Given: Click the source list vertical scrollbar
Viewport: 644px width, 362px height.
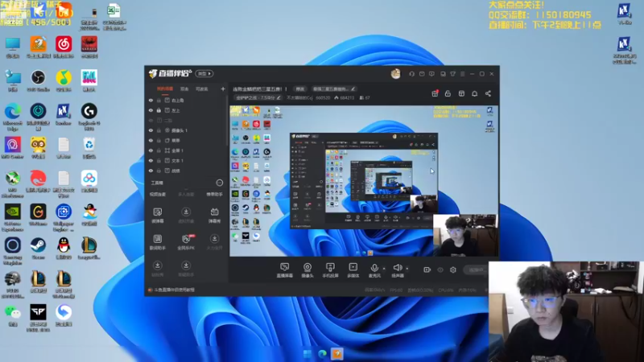Looking at the screenshot, I should click(x=227, y=121).
